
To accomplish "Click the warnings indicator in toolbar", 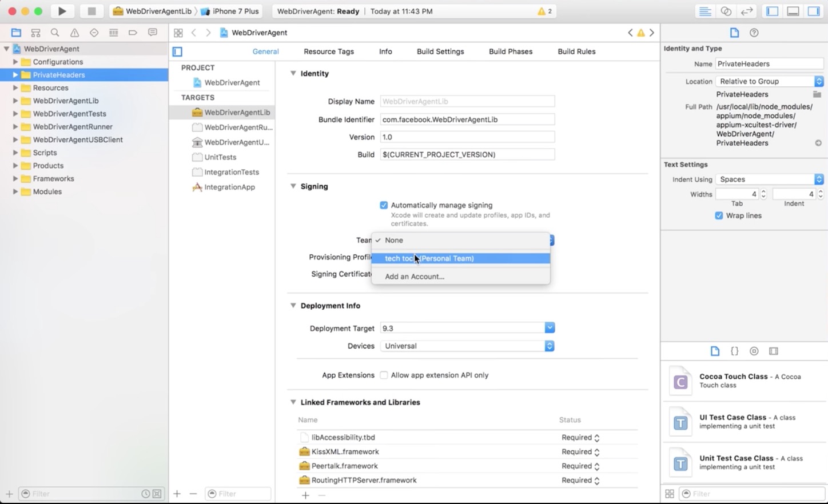I will [x=545, y=11].
